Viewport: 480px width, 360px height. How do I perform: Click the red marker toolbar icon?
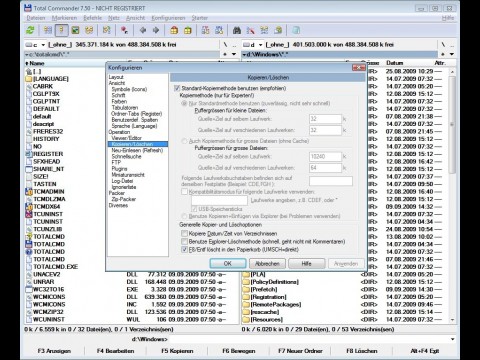pyautogui.click(x=125, y=30)
